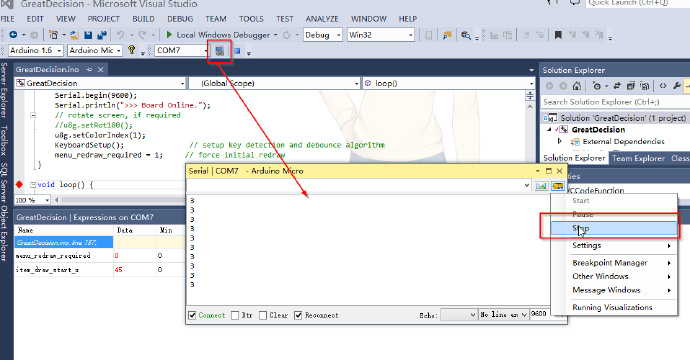
Task: Open the ANALYZE menu
Action: coord(322,19)
